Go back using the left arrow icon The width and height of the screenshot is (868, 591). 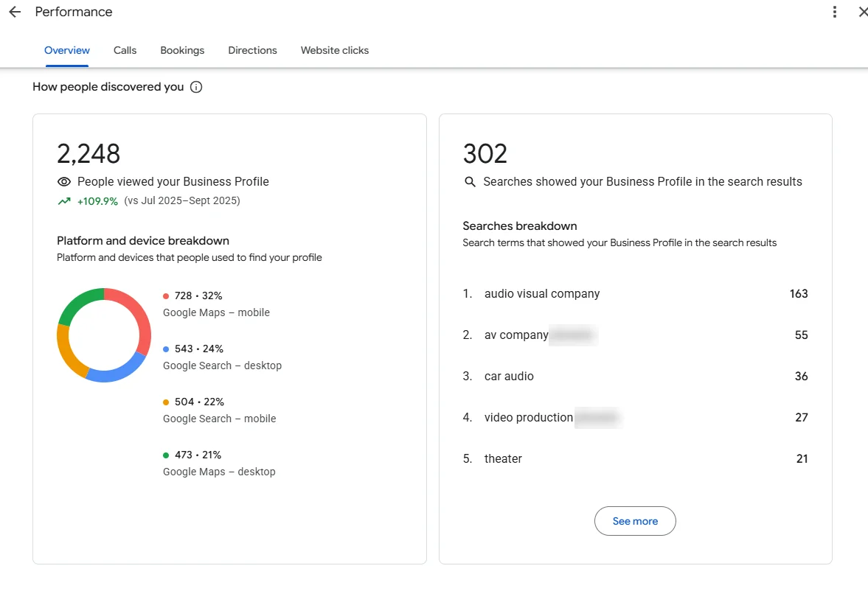[15, 12]
